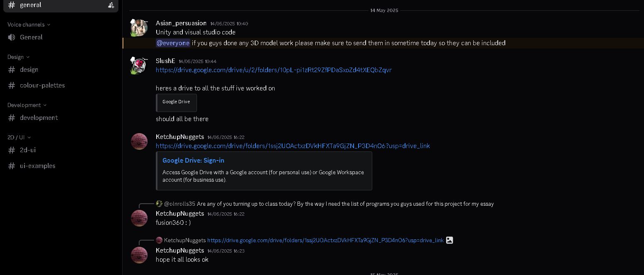The width and height of the screenshot is (644, 275).
Task: Click the hash icon next to colour-palettes
Action: tap(12, 85)
